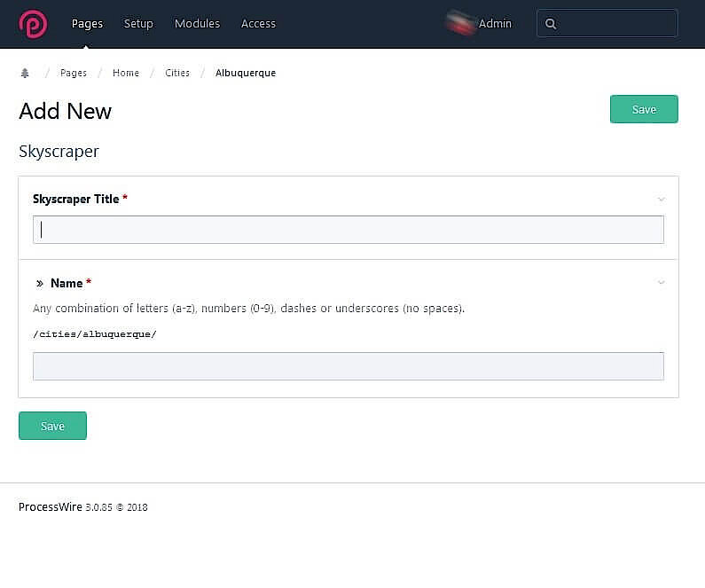The image size is (705, 588).
Task: Focus the Skyscraper Title text field
Action: pos(348,230)
